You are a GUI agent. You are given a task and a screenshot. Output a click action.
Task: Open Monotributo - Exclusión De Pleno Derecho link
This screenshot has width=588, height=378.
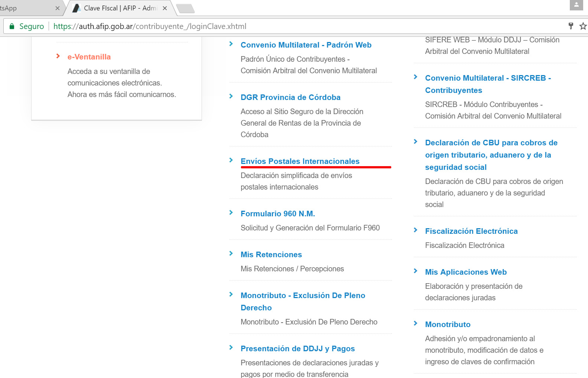coord(303,301)
